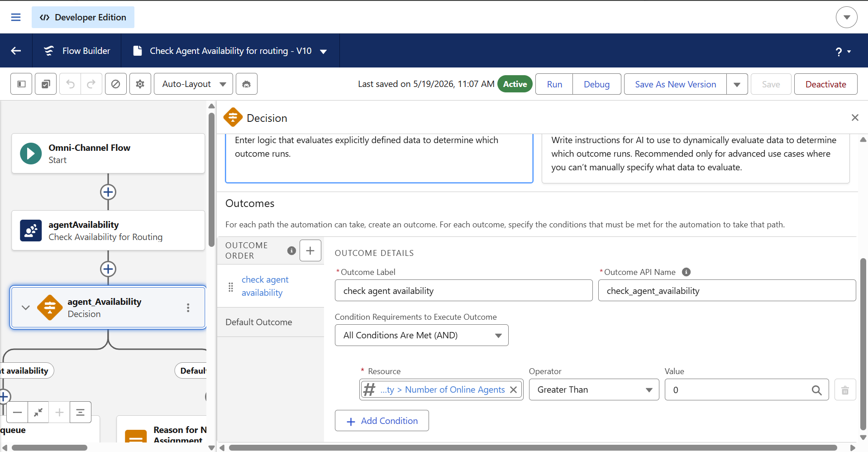The height and width of the screenshot is (452, 868).
Task: Click the select elements checkbox-stack icon
Action: tap(46, 84)
